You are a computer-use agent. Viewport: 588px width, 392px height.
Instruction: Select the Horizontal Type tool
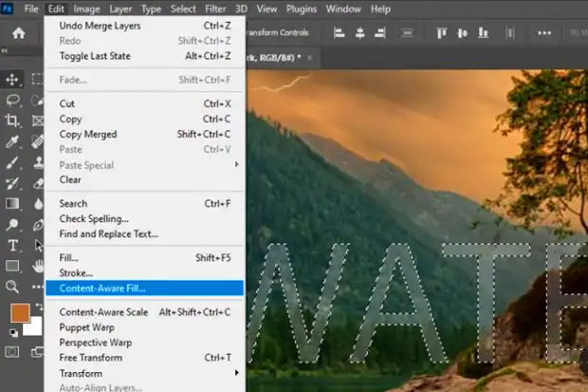pyautogui.click(x=13, y=245)
